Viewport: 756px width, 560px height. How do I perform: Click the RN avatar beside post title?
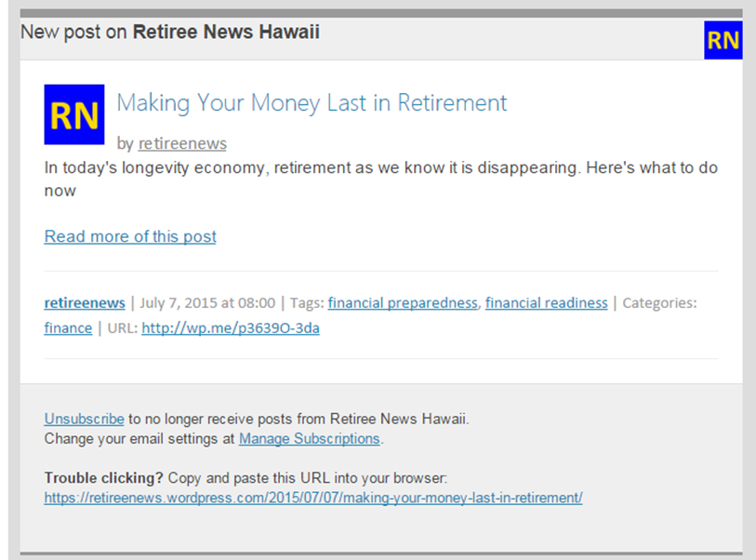pos(74,114)
